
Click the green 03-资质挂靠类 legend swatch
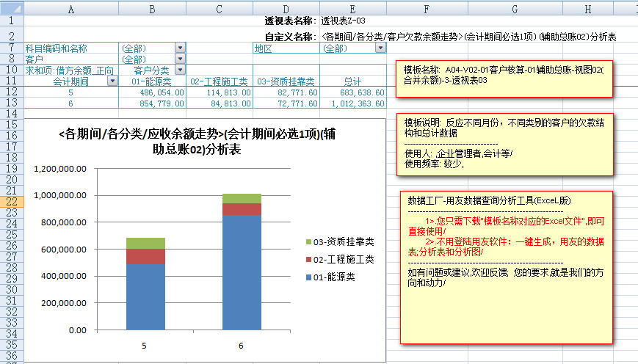(x=308, y=241)
